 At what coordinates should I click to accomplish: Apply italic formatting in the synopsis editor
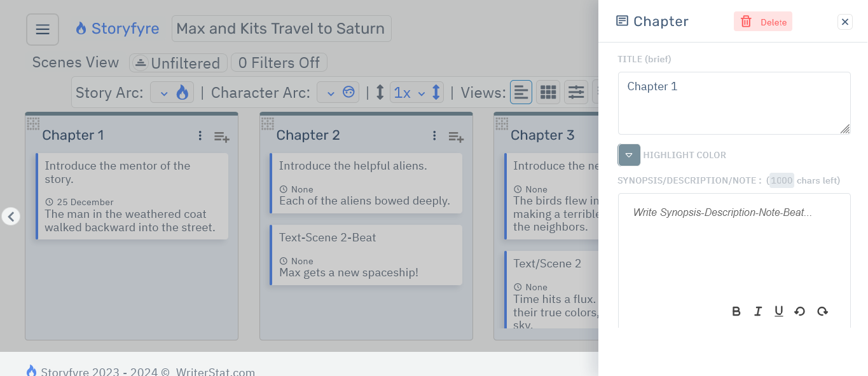(x=758, y=311)
